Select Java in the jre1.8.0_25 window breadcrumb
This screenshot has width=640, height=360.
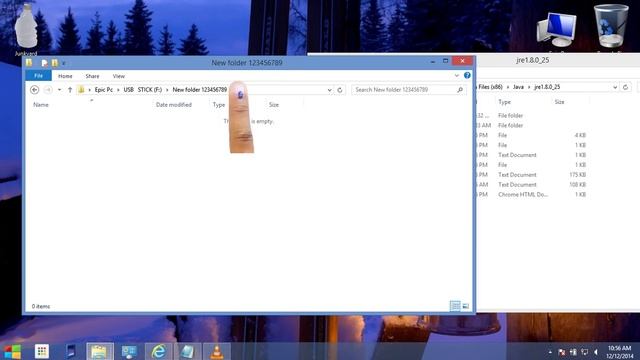tap(518, 87)
